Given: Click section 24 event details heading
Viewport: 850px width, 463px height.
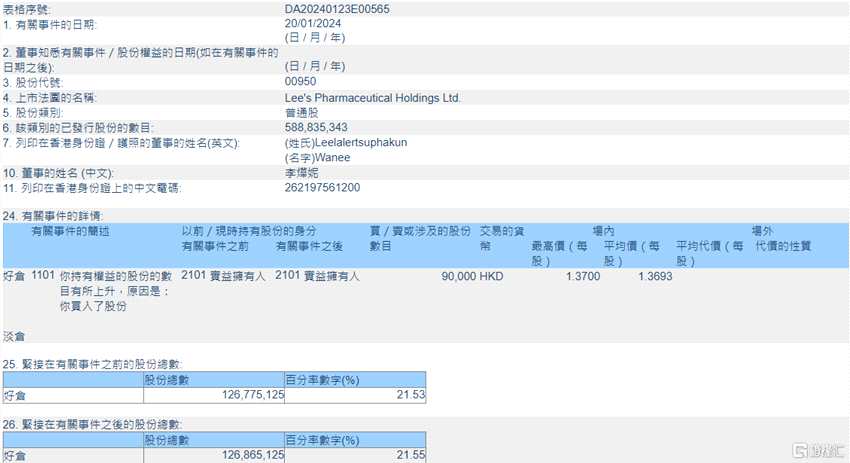Looking at the screenshot, I should tap(53, 216).
